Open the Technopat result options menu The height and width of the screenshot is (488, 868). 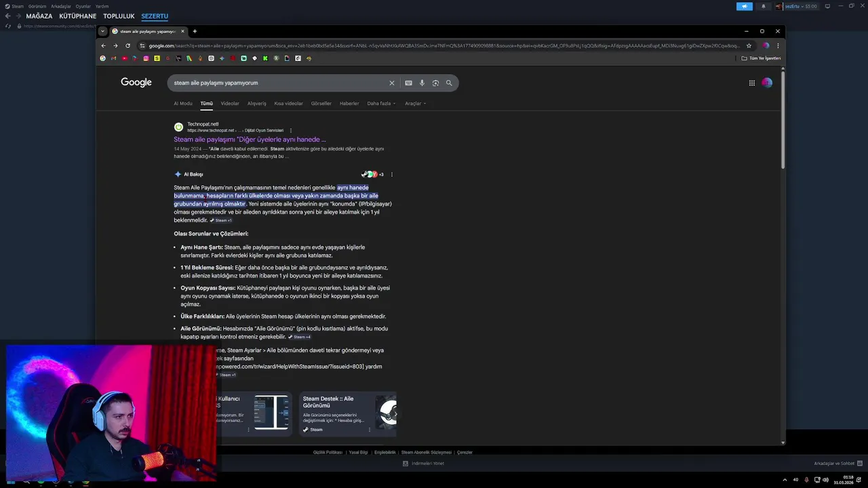click(x=291, y=130)
